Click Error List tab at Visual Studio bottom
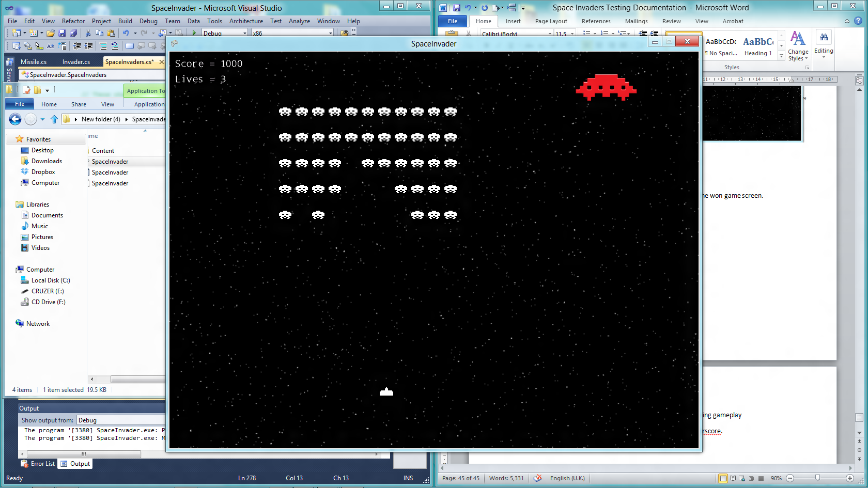Viewport: 868px width, 488px height. click(38, 464)
